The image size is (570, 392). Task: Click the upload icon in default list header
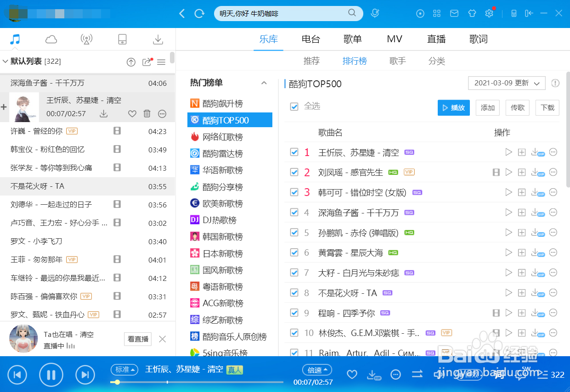(131, 62)
